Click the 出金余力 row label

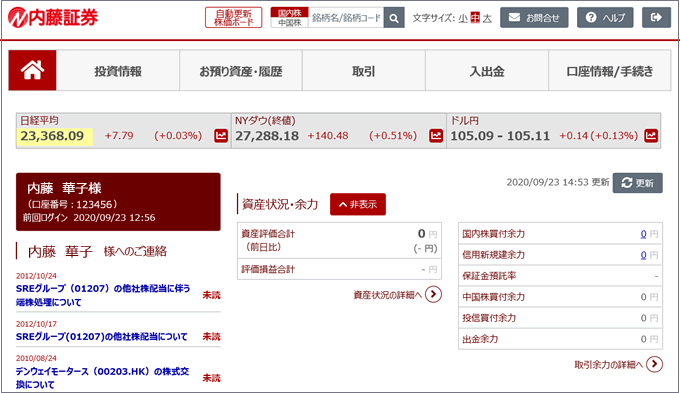480,339
